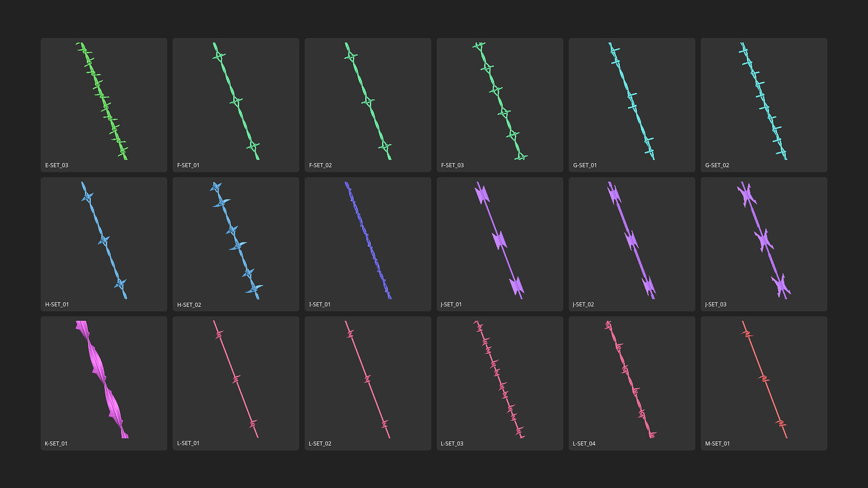868x488 pixels.
Task: Select the H-SET_01 blue wire thumbnail
Action: tap(104, 244)
